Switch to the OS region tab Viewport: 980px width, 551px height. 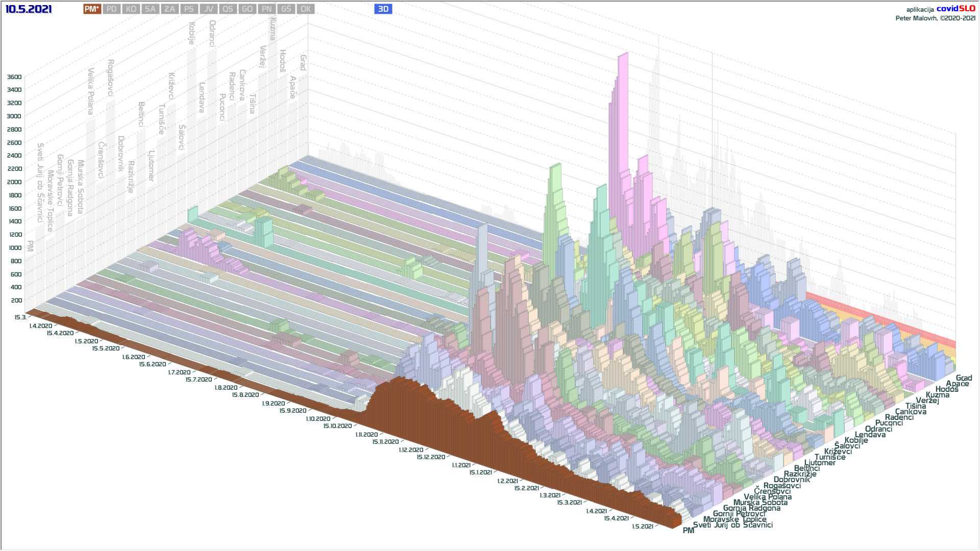(228, 9)
